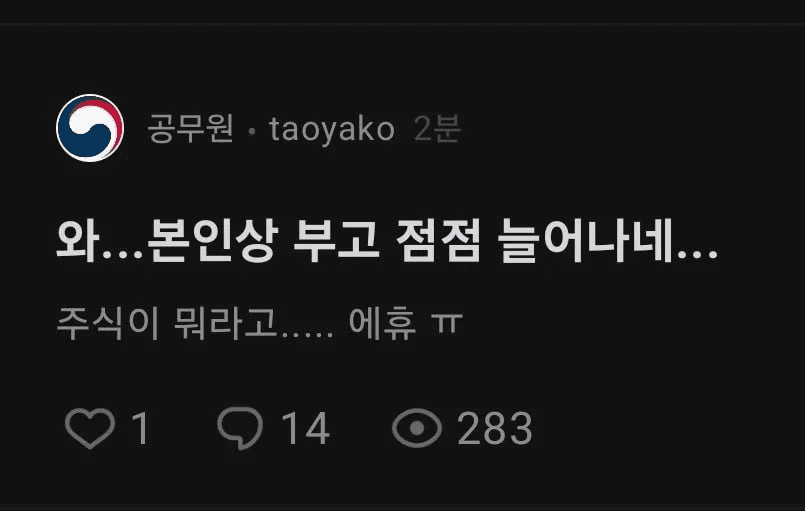The width and height of the screenshot is (805, 511).
Task: Click the eye views icon
Action: click(x=417, y=428)
